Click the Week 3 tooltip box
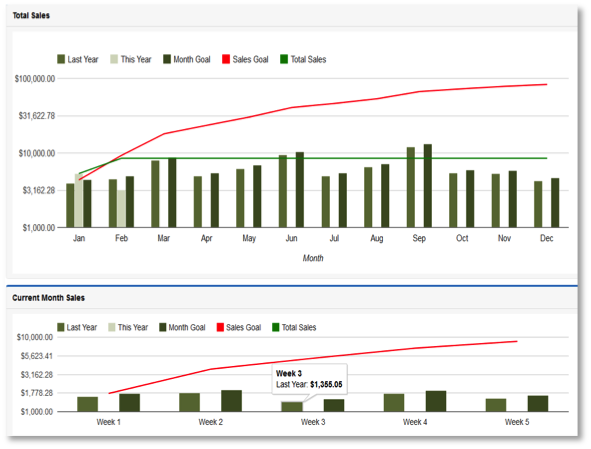The width and height of the screenshot is (591, 449). pos(309,379)
